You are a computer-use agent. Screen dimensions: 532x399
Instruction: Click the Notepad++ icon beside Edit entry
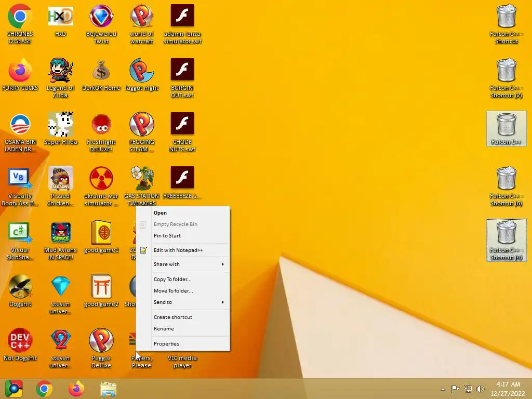pos(143,250)
